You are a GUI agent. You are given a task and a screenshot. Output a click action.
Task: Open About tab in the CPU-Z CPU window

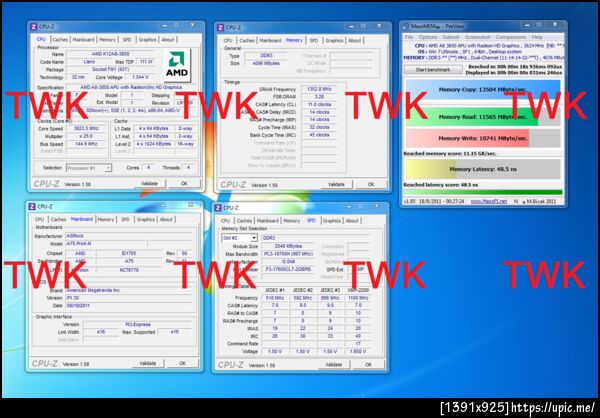(168, 40)
